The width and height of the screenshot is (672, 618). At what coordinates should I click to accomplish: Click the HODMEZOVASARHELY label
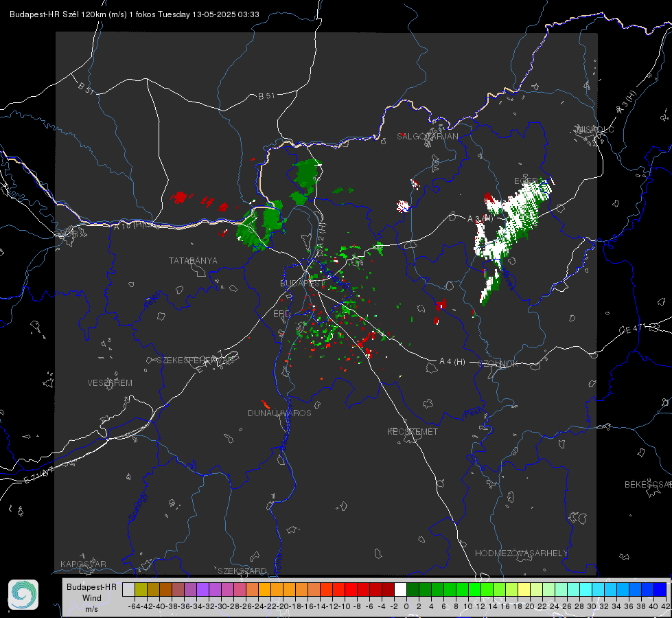[522, 553]
